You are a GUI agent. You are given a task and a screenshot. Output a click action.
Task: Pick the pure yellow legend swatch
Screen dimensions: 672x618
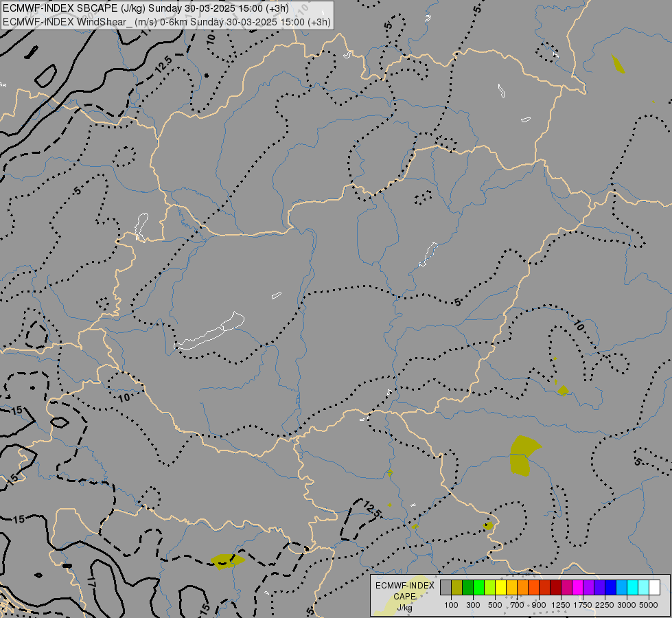tap(501, 588)
